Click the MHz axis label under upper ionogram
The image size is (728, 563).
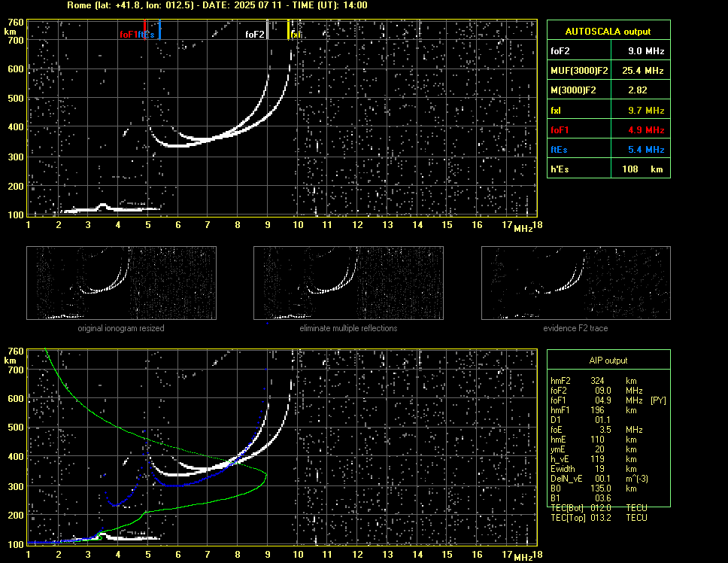pos(523,229)
